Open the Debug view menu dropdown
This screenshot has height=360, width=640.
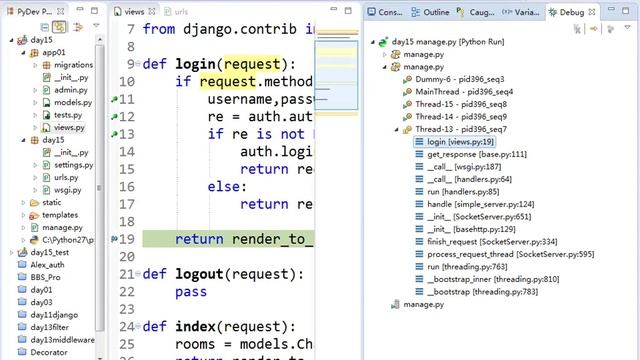point(628,27)
